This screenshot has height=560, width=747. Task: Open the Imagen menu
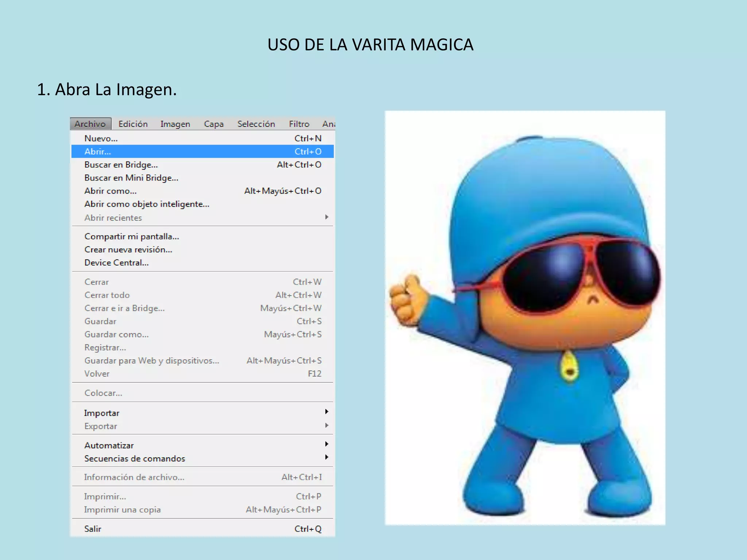click(x=175, y=124)
